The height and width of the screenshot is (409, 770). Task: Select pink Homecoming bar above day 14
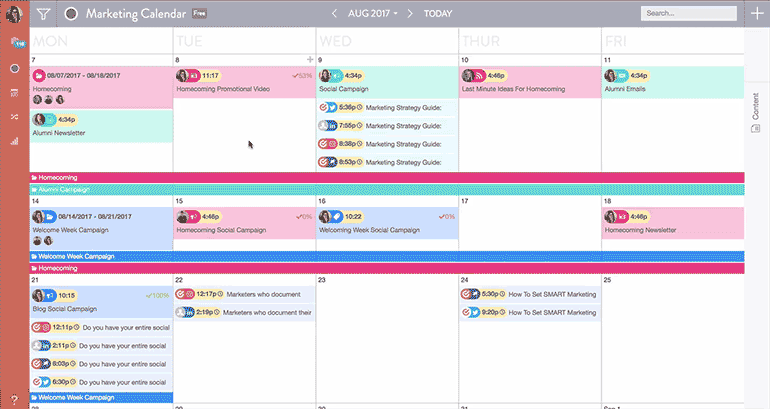point(387,178)
